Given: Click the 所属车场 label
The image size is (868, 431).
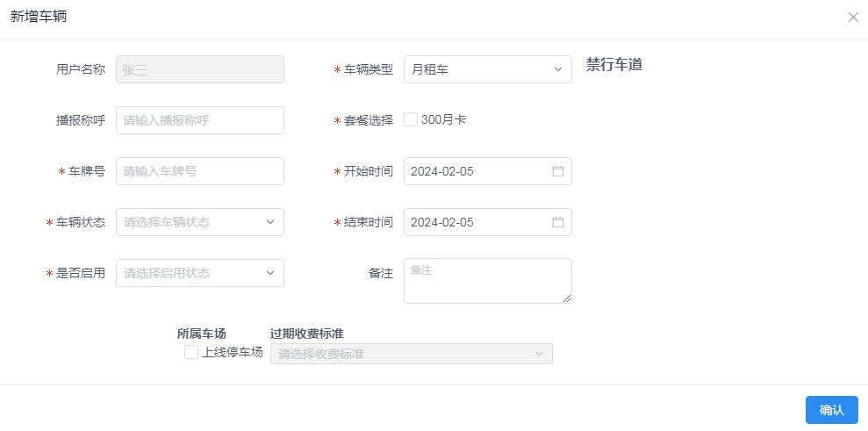Looking at the screenshot, I should coord(202,334).
